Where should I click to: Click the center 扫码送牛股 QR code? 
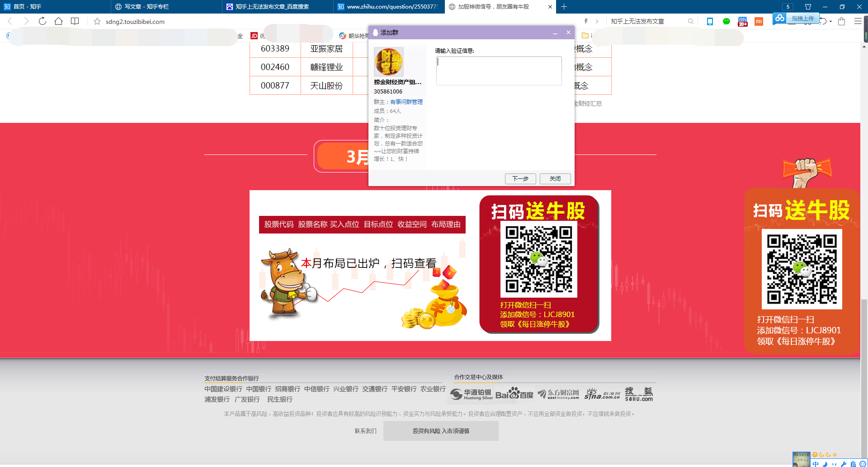[538, 259]
